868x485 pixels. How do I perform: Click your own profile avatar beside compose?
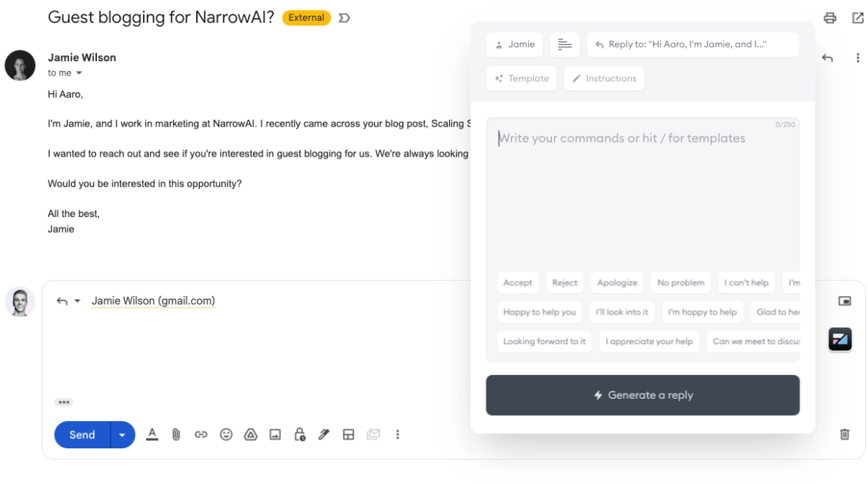tap(20, 302)
